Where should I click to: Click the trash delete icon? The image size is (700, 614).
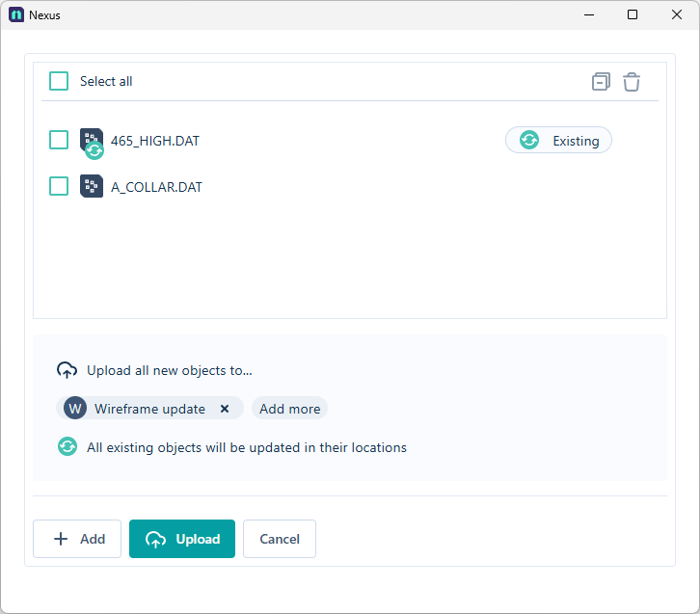[632, 82]
